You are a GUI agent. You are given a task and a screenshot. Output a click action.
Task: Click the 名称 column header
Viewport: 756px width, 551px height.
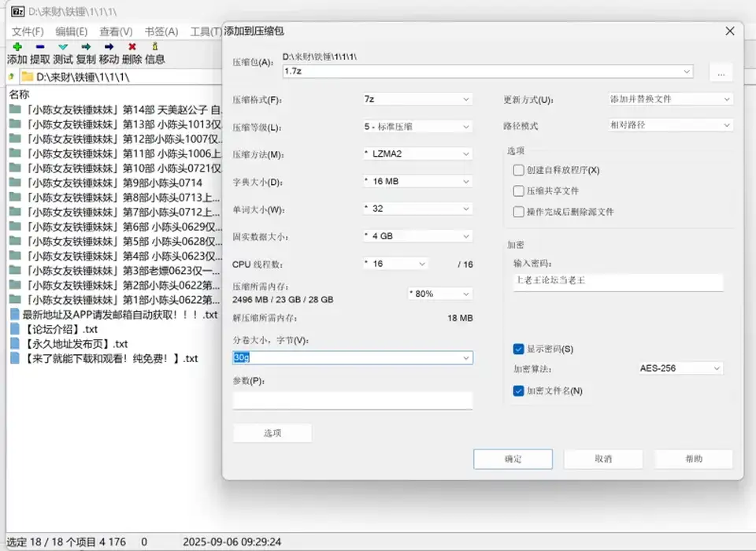(x=19, y=94)
